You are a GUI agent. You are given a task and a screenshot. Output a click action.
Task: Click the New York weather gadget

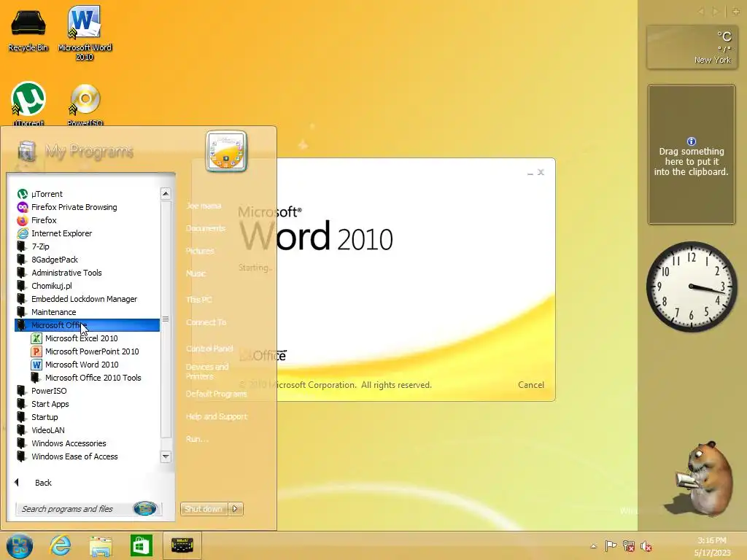tap(692, 47)
